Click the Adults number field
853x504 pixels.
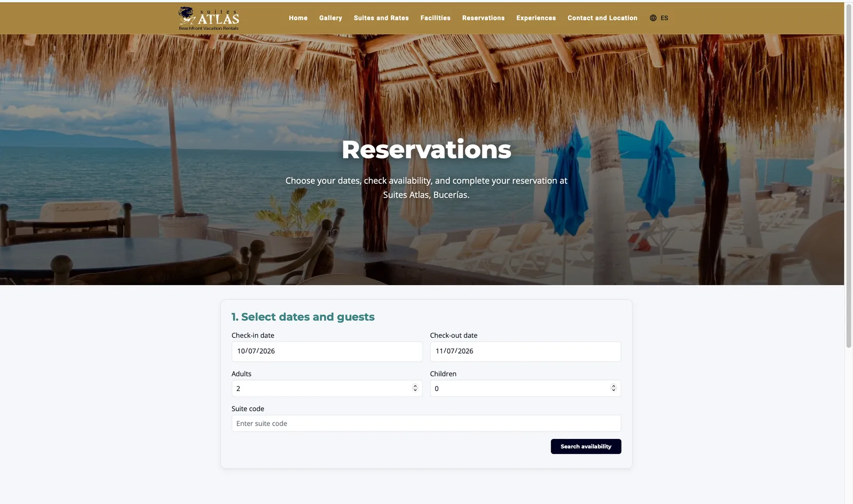point(327,388)
